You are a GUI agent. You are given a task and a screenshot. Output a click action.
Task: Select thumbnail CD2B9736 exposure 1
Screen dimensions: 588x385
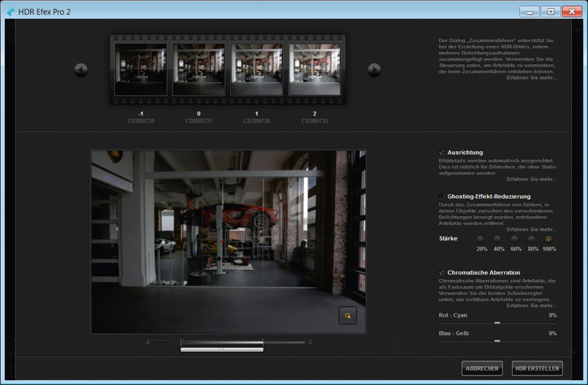(257, 69)
